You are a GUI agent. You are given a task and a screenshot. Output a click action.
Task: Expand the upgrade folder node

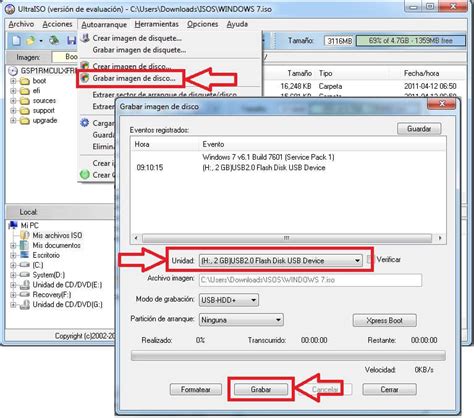(13, 120)
